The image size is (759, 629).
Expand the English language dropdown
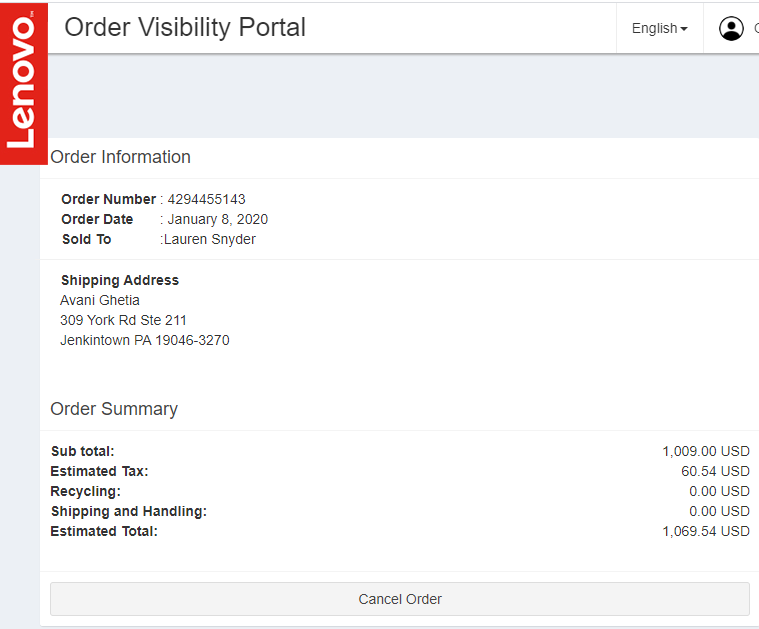(659, 29)
